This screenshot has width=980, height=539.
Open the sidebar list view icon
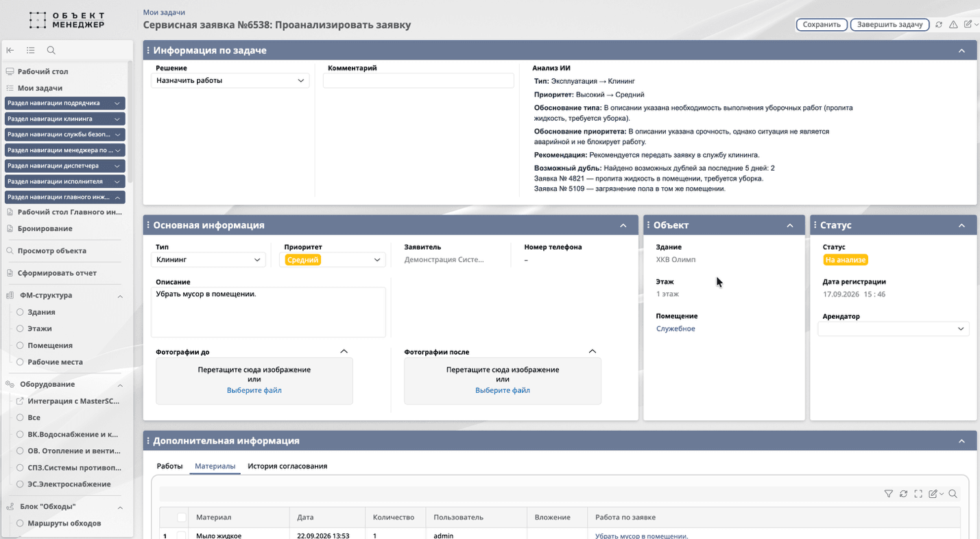(31, 50)
